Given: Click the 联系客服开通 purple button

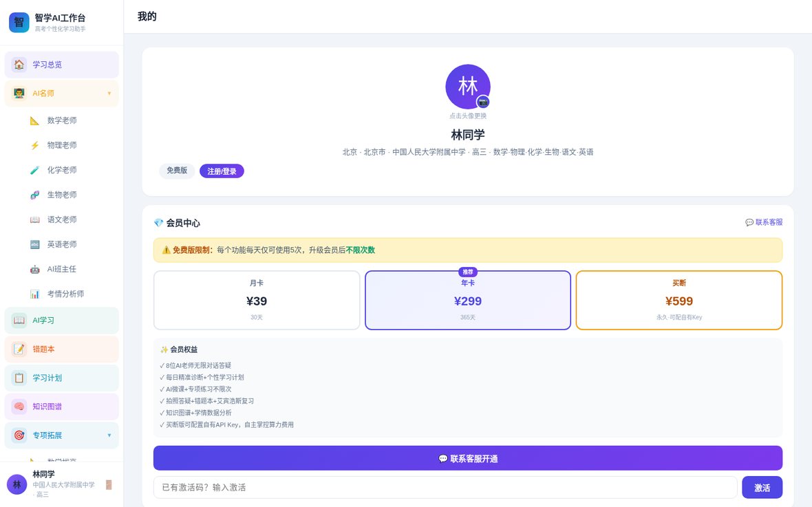Looking at the screenshot, I should (468, 458).
